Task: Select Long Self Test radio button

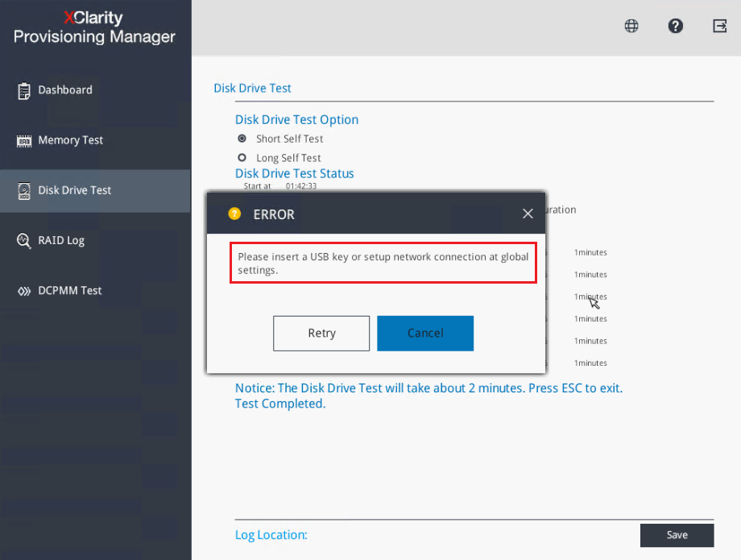Action: point(242,157)
